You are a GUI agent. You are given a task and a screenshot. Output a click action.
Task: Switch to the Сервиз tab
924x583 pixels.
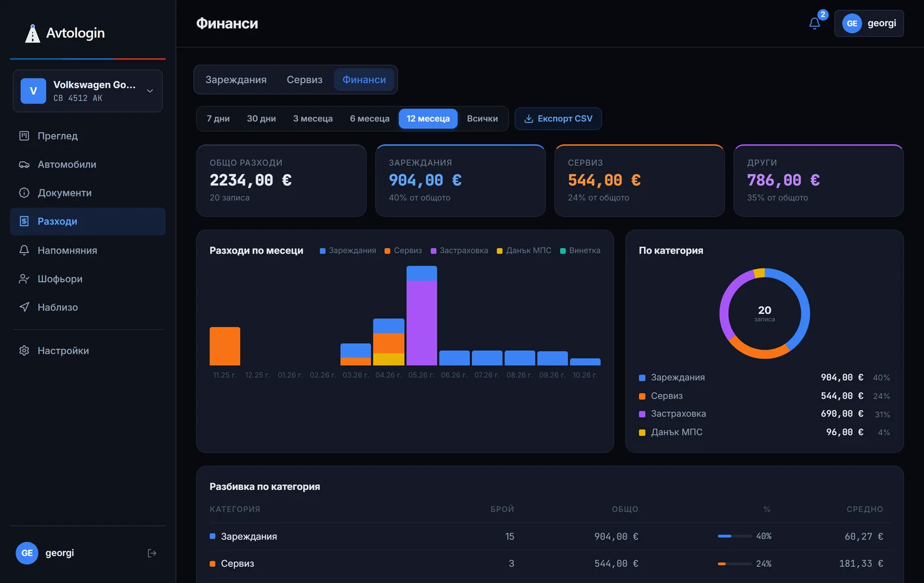(304, 80)
